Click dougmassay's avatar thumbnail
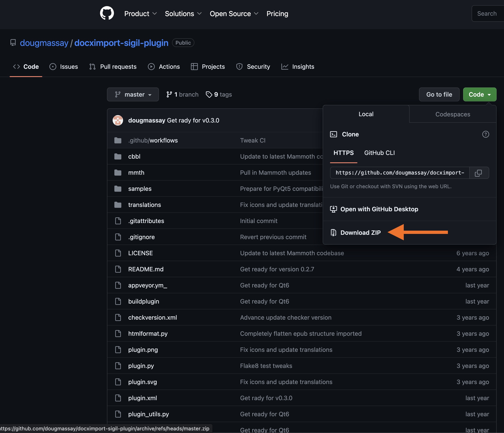The image size is (504, 433). tap(118, 120)
